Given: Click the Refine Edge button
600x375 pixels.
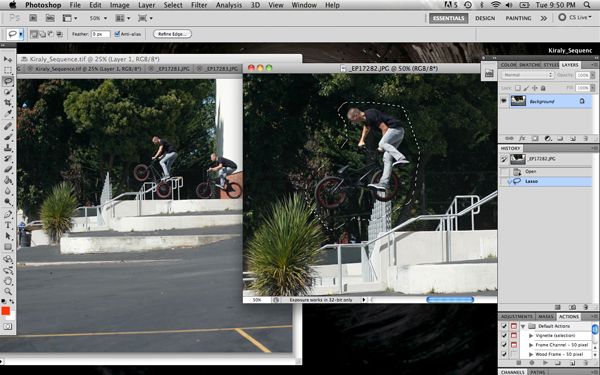Looking at the screenshot, I should pos(172,34).
